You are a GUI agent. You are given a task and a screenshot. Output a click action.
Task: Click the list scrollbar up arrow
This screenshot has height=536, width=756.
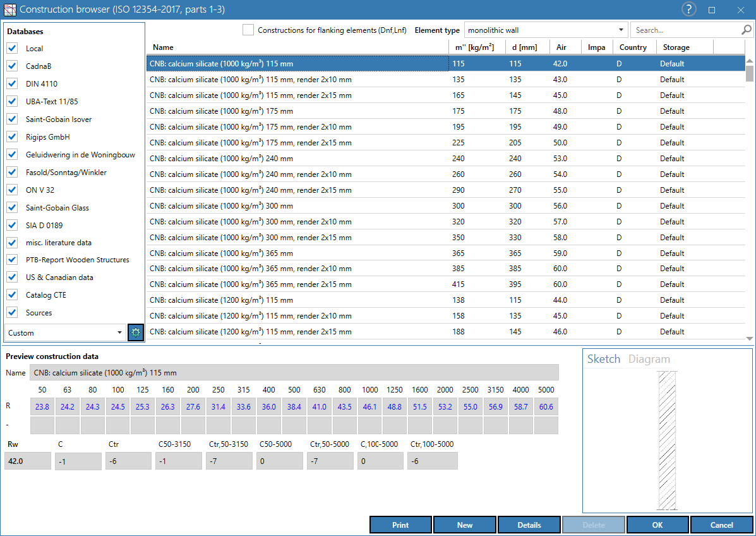pos(749,61)
